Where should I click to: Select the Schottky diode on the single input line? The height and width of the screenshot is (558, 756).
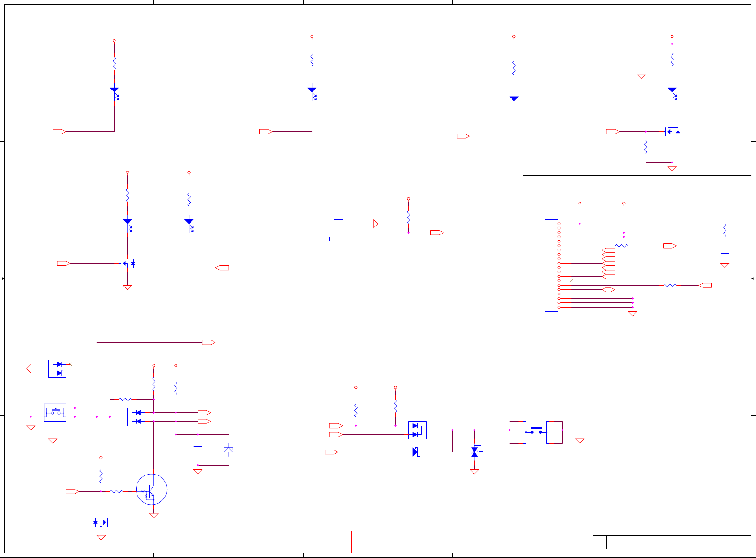[x=416, y=452]
